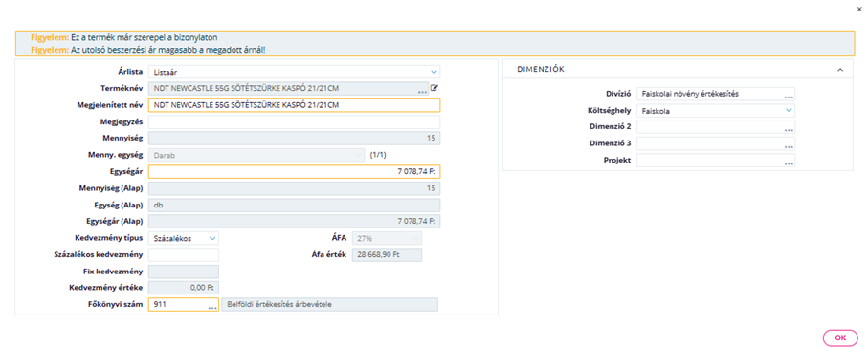Open the Főkönyvi szám lookup ellipsis
Viewport: 868px width, 348px height.
point(212,308)
